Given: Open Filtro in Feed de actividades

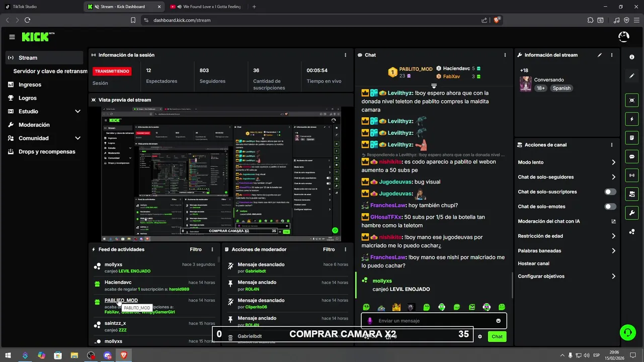Looking at the screenshot, I should pos(196,249).
